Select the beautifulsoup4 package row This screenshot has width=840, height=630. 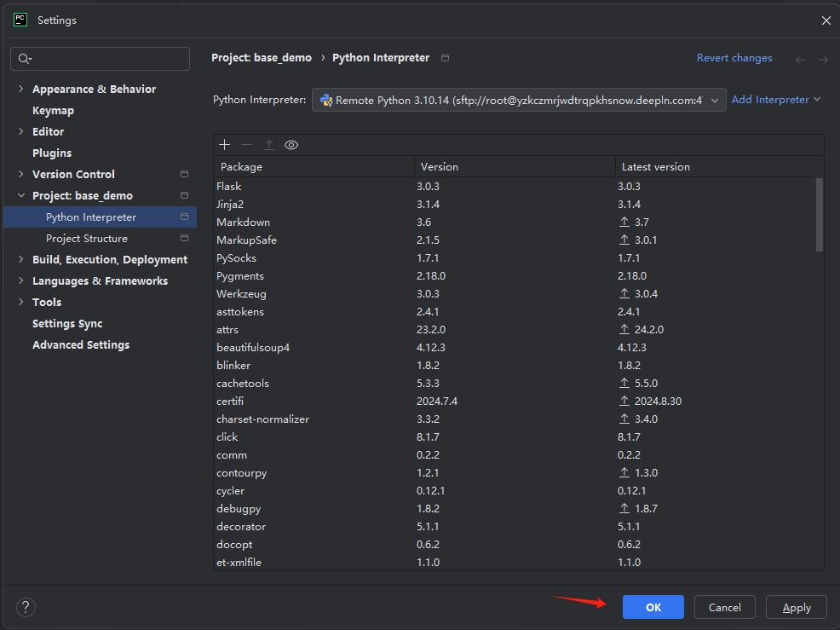coord(515,348)
